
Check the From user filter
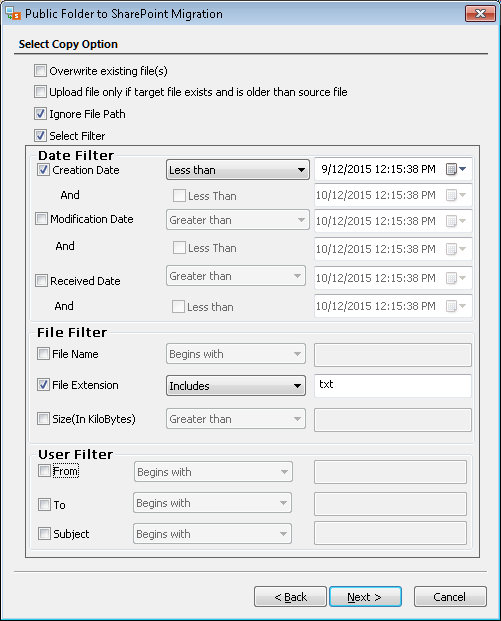pos(44,471)
